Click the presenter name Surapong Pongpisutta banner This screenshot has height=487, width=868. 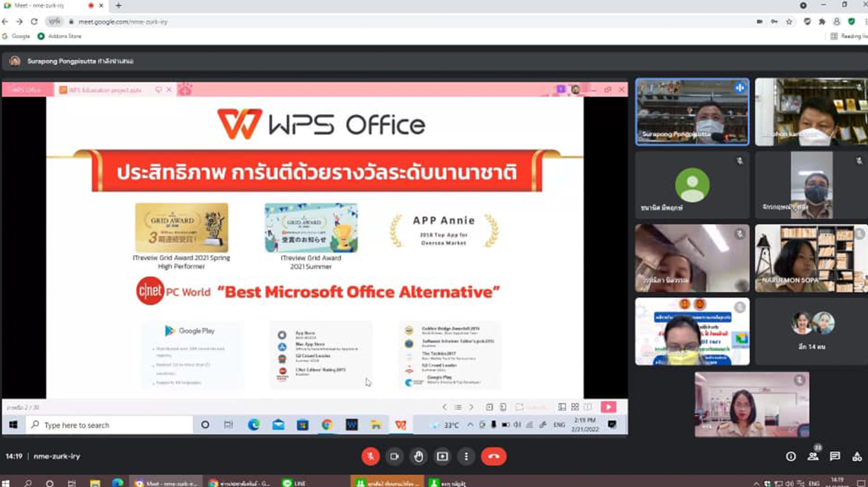pyautogui.click(x=80, y=61)
